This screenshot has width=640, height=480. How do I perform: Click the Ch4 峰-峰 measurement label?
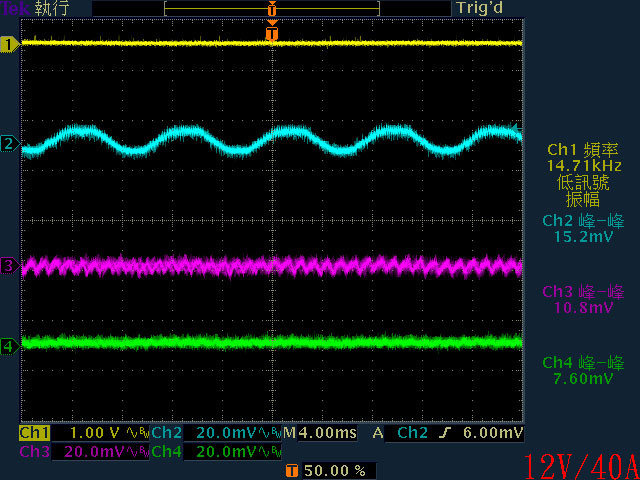point(583,363)
